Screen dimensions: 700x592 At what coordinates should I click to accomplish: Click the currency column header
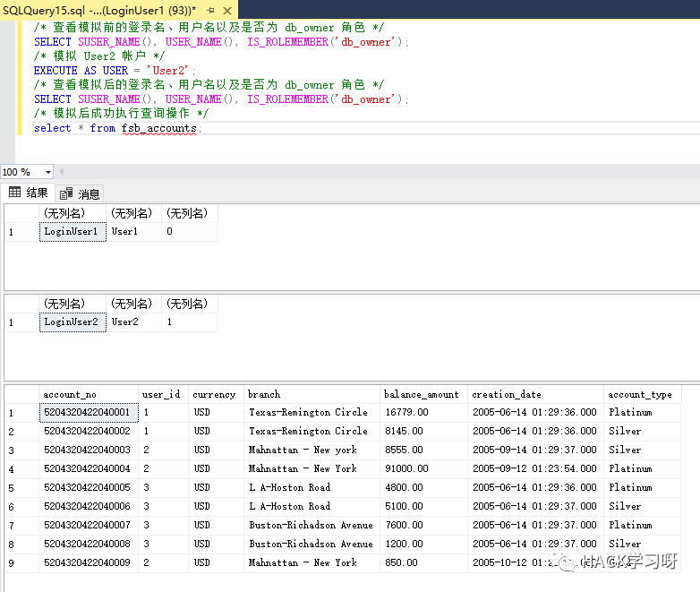216,394
